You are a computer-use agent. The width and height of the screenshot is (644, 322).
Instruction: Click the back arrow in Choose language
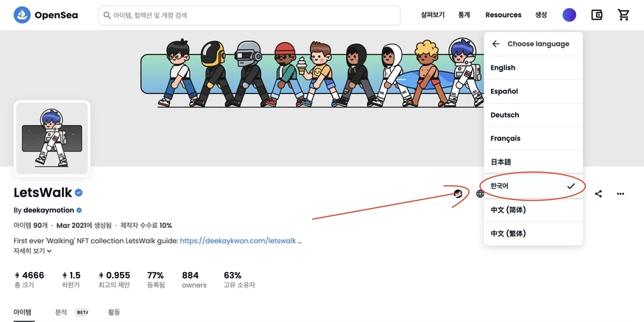pos(496,44)
